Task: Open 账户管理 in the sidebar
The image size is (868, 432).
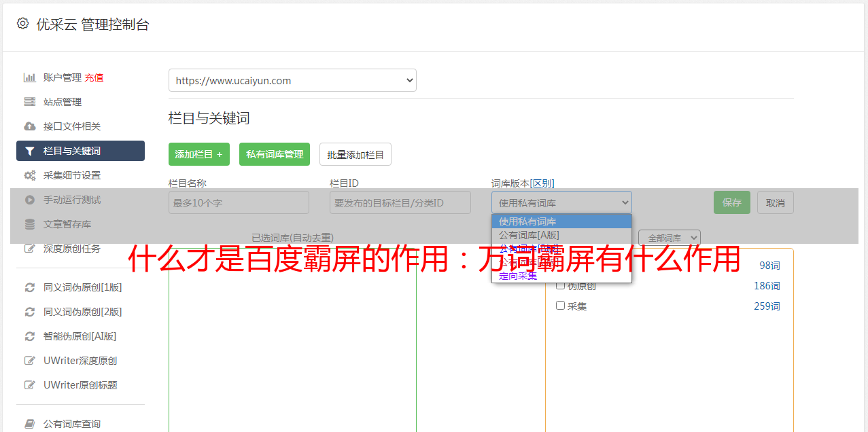Action: point(62,77)
